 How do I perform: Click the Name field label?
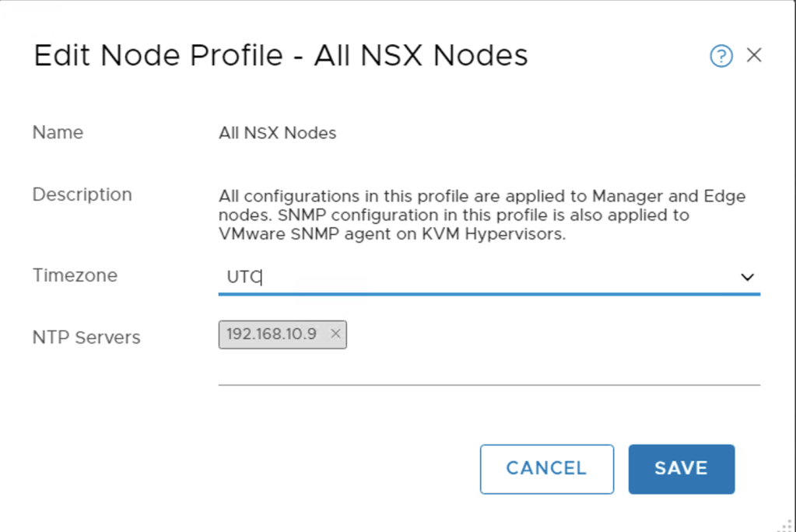coord(58,132)
